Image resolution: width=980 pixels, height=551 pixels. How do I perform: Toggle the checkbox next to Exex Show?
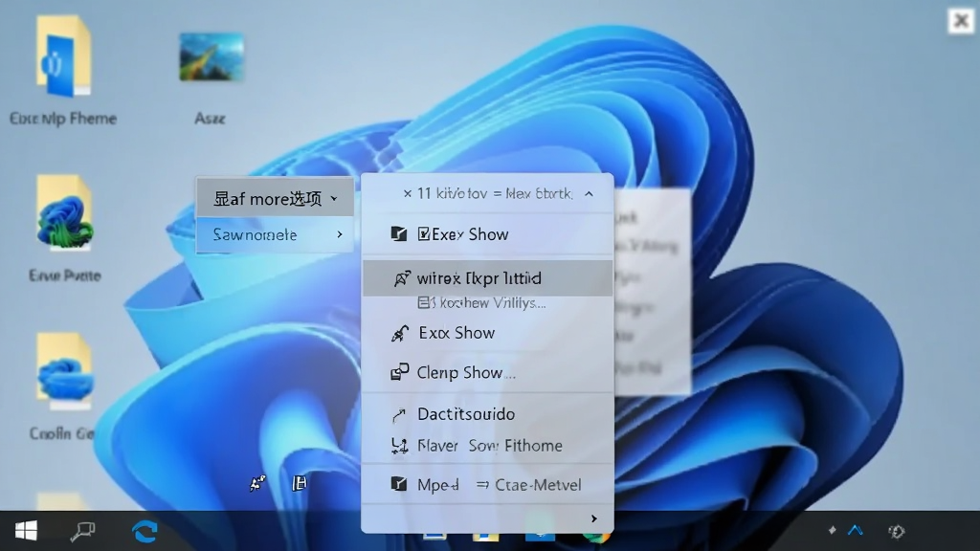point(424,234)
